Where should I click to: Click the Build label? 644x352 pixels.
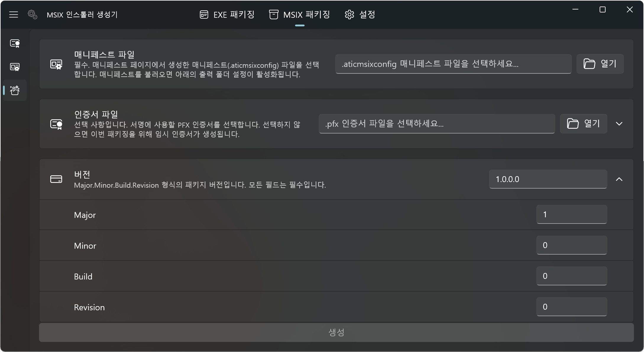(x=83, y=277)
